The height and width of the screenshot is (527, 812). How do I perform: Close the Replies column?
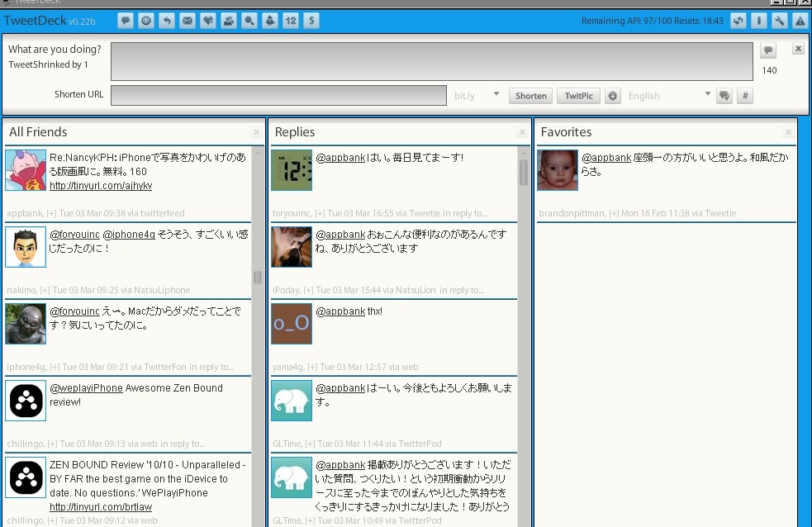click(523, 132)
